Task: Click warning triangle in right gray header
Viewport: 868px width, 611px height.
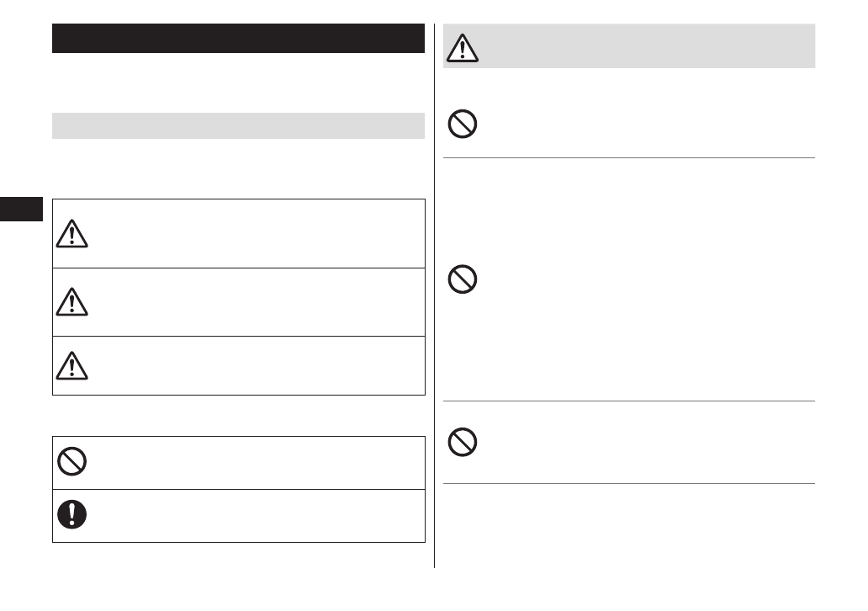Action: 462,48
